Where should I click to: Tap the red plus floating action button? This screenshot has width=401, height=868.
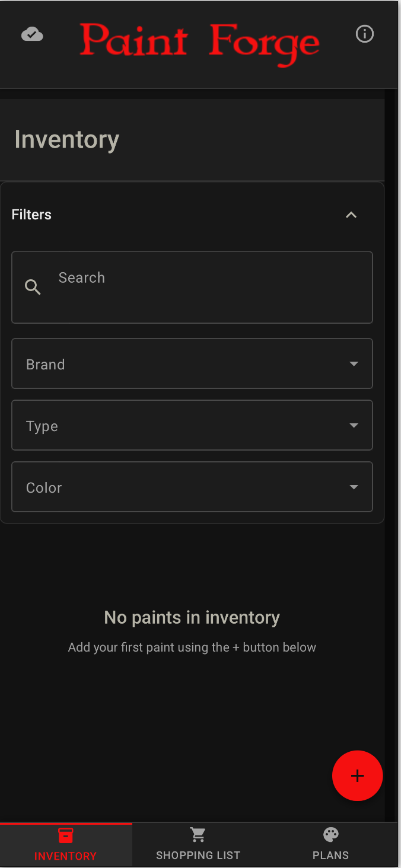358,776
